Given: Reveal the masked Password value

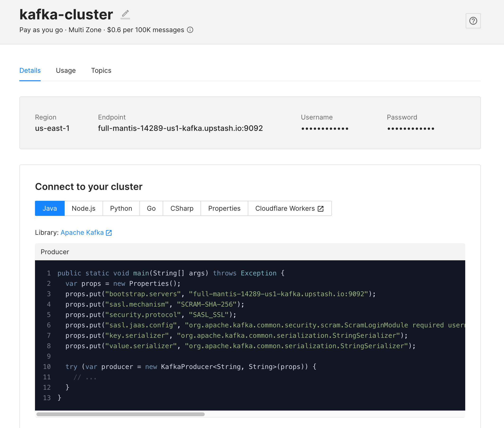Looking at the screenshot, I should pyautogui.click(x=411, y=128).
